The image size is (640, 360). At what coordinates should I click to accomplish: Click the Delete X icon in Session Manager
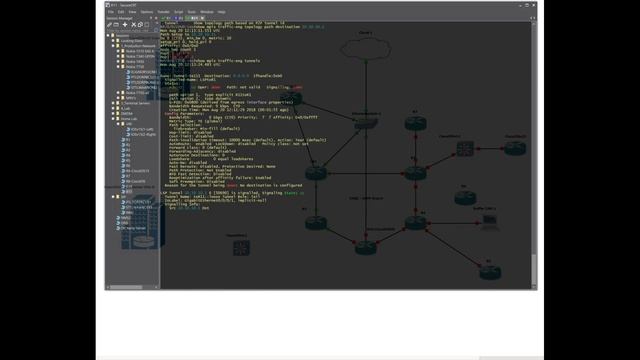pyautogui.click(x=133, y=25)
